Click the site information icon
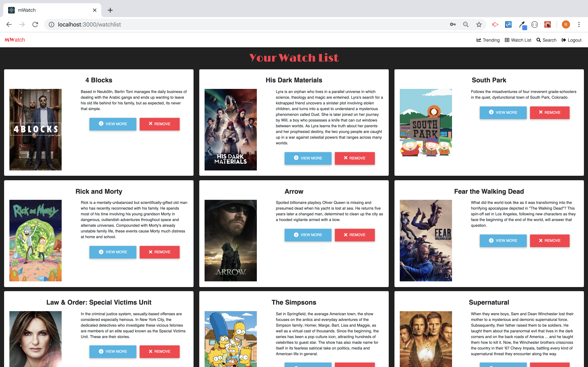Screen dimensions: 588x367 coord(51,24)
